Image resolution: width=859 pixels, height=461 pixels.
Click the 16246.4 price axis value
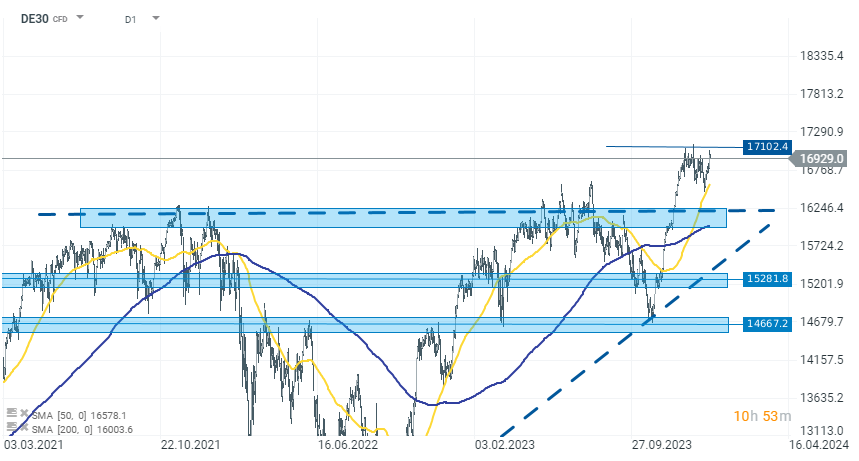pyautogui.click(x=821, y=208)
